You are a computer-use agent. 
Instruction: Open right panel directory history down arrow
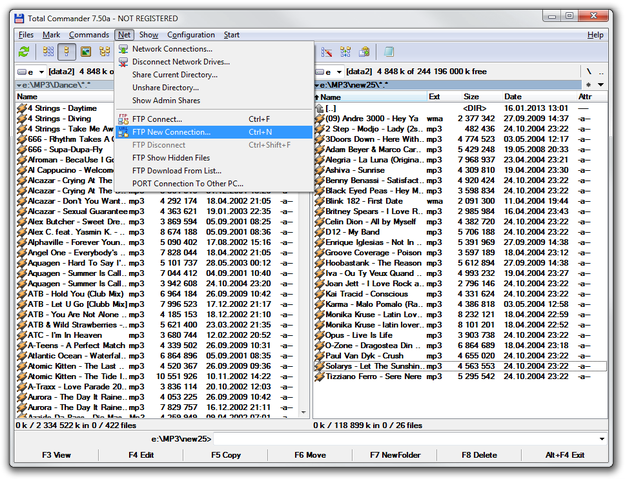click(x=601, y=85)
